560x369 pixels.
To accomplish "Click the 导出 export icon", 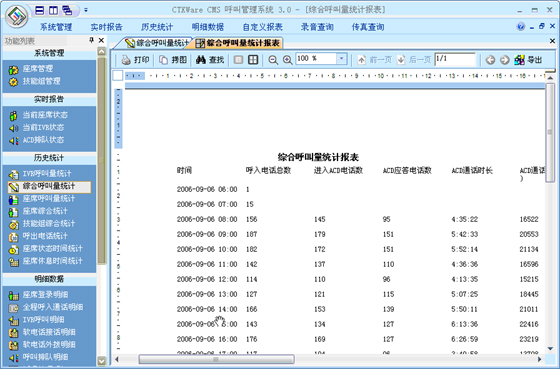I will tap(519, 60).
